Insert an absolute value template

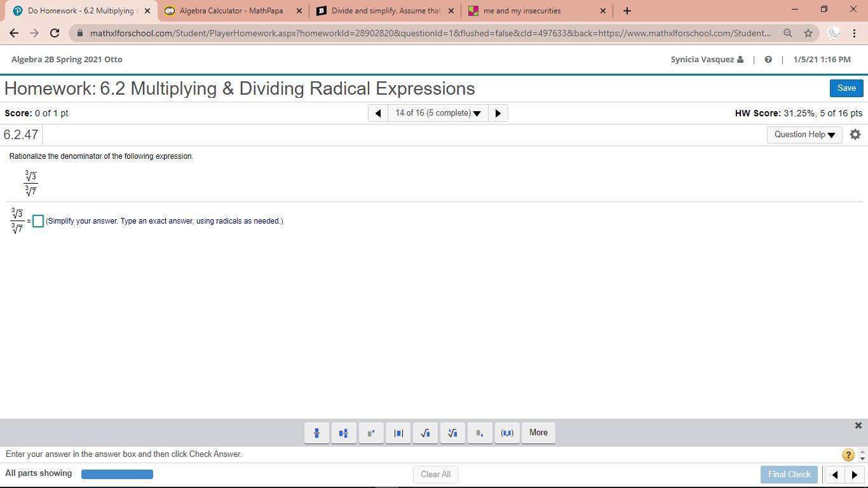398,433
